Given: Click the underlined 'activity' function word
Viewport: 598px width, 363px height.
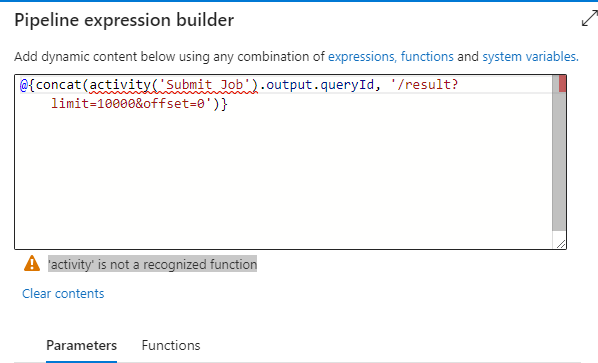Looking at the screenshot, I should point(120,85).
